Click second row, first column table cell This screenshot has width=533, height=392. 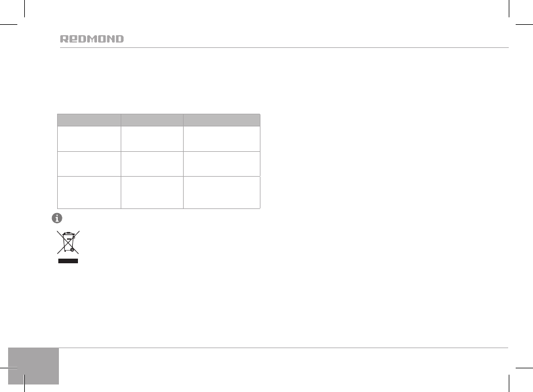coord(89,163)
